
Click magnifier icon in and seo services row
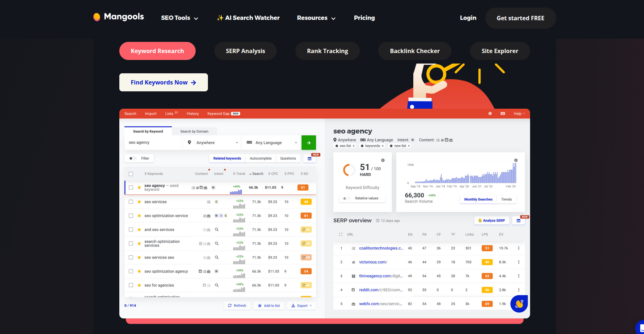(x=217, y=230)
